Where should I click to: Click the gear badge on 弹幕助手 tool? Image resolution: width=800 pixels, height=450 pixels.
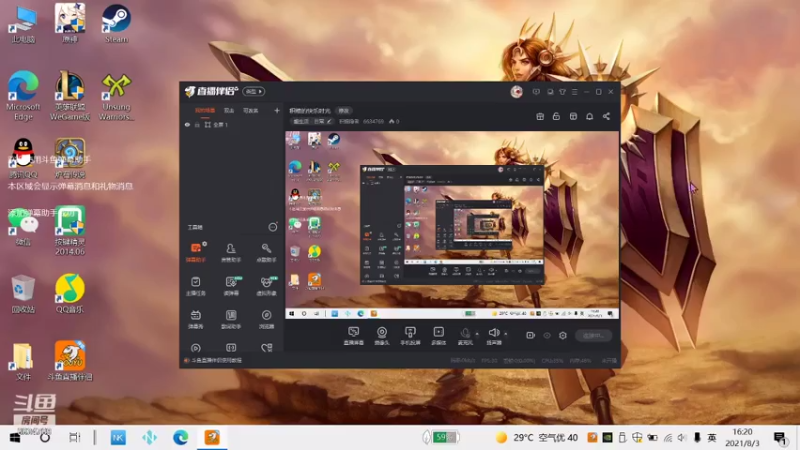(x=205, y=244)
